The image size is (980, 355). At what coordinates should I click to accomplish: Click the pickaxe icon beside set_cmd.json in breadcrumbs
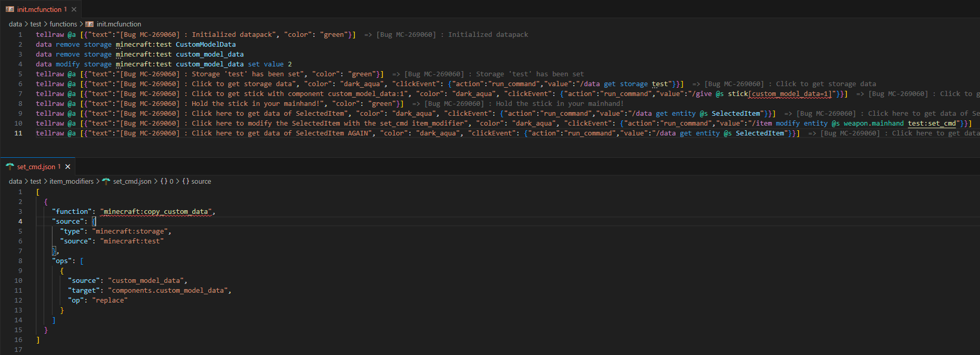107,181
